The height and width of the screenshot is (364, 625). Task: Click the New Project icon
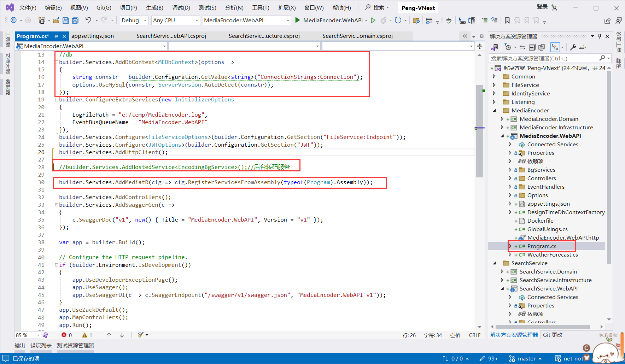click(x=42, y=20)
